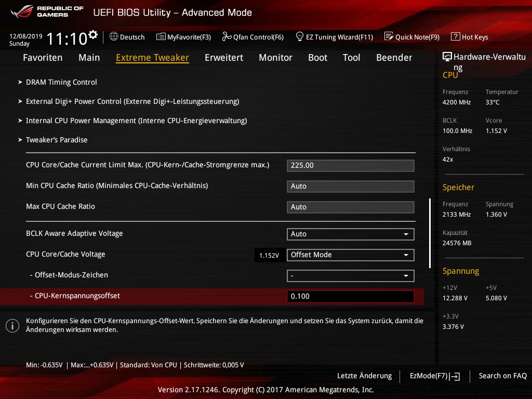This screenshot has width=532, height=399.
Task: Click the 1.152V voltage readout box
Action: 269,255
